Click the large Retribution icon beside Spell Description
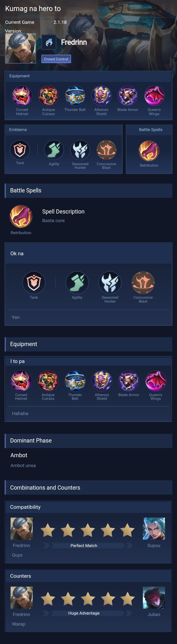This screenshot has width=177, height=644. (x=21, y=216)
